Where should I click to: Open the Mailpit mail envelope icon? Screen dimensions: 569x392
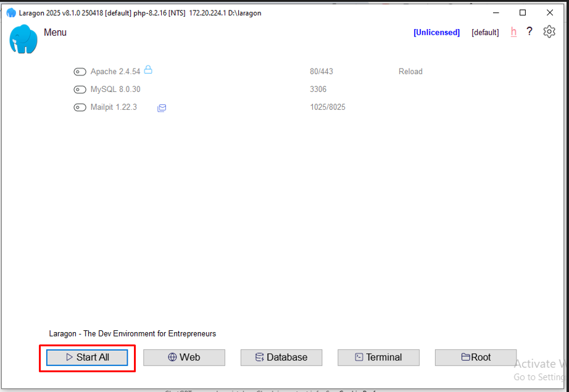pos(162,108)
